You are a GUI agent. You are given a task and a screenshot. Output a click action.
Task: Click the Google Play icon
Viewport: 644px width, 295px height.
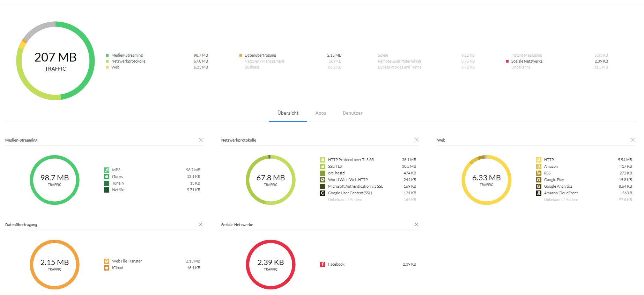point(539,180)
